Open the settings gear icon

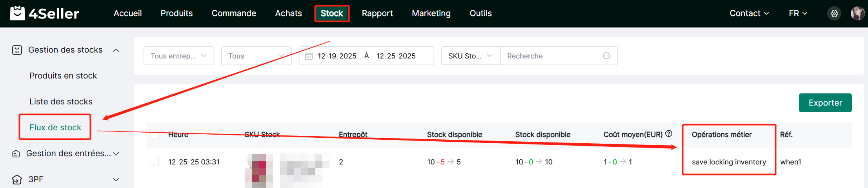click(834, 13)
